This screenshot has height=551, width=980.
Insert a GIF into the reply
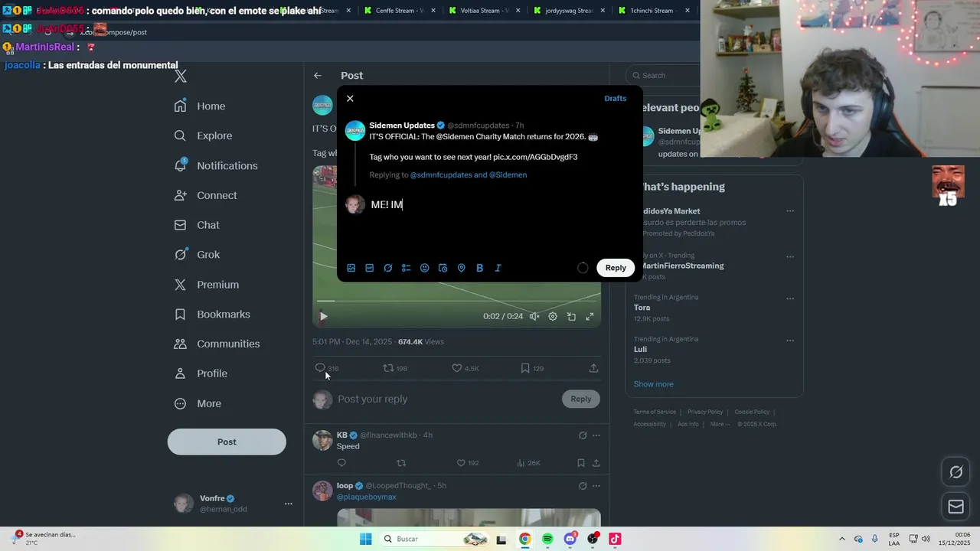(x=369, y=268)
